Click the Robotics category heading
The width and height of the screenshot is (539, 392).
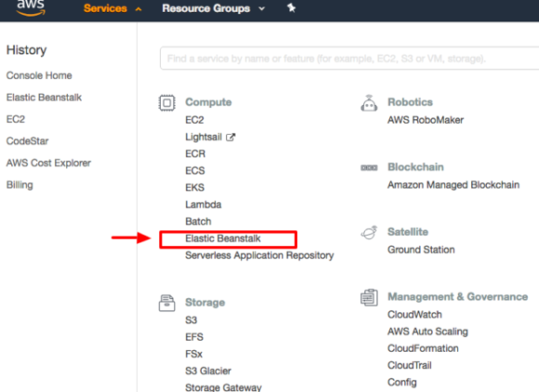tap(410, 102)
